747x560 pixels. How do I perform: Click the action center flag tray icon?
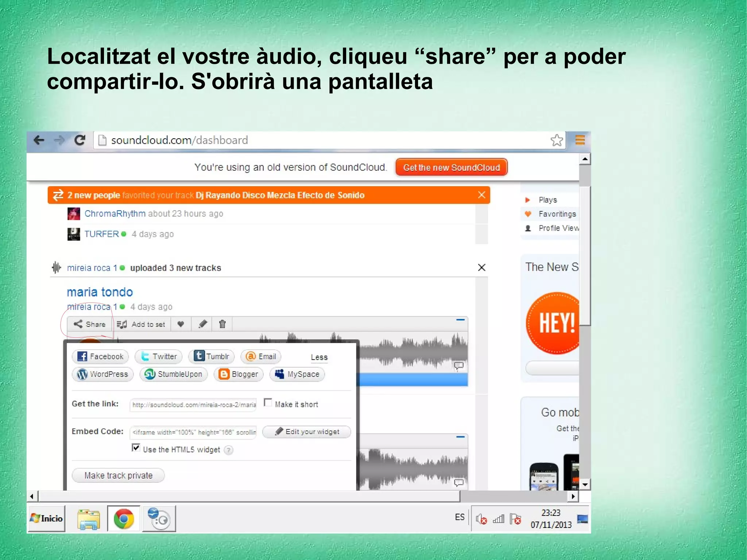click(515, 519)
